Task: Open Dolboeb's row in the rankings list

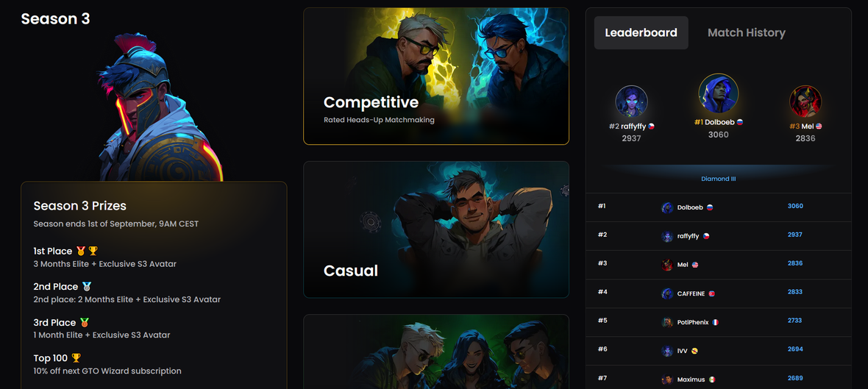Action: click(x=719, y=207)
